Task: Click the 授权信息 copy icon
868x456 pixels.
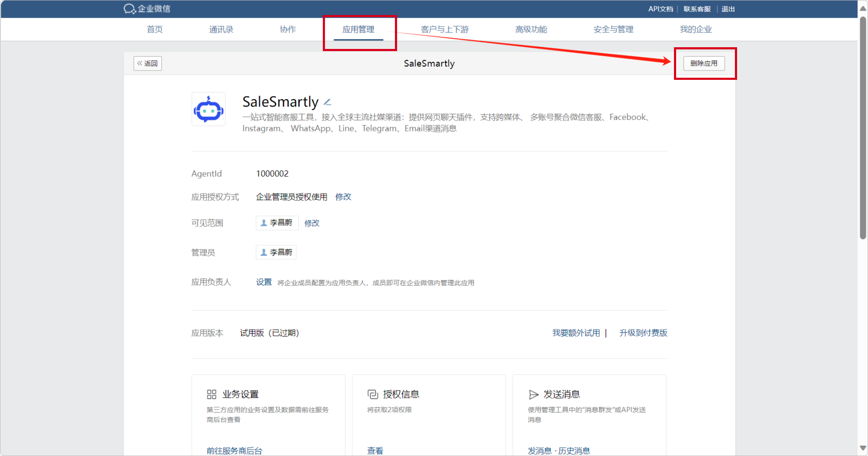Action: coord(373,394)
